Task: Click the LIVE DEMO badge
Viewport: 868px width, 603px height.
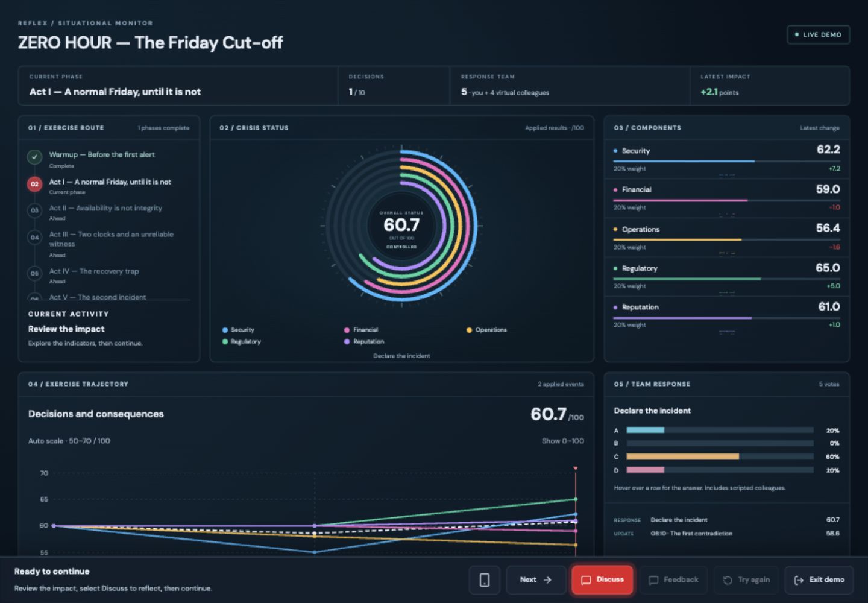Action: [x=818, y=34]
